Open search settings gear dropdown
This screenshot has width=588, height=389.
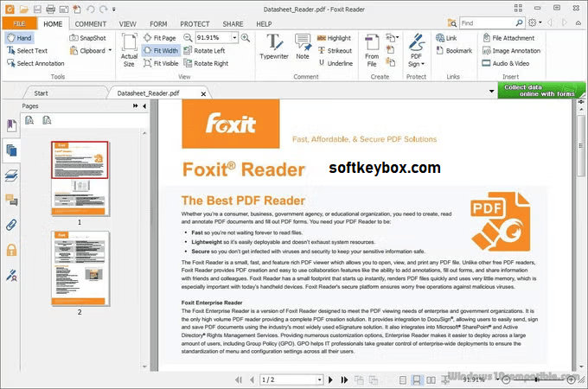click(x=535, y=22)
